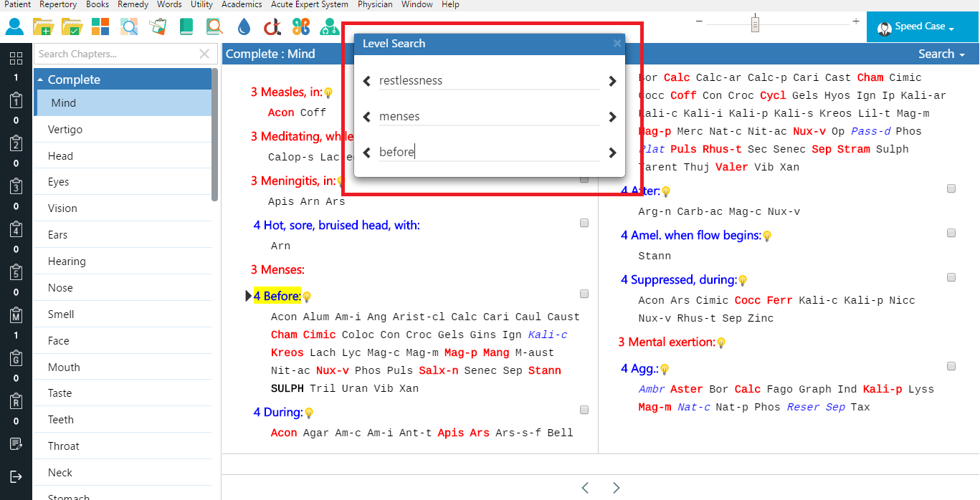Click the lightbulb next to Mental exertion
This screenshot has width=980, height=500.
click(x=721, y=343)
